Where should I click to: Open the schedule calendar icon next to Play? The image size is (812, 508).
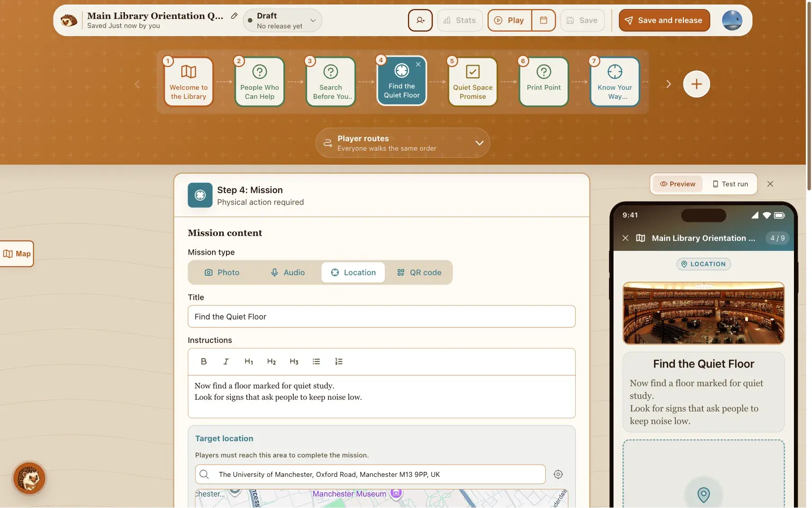point(544,20)
